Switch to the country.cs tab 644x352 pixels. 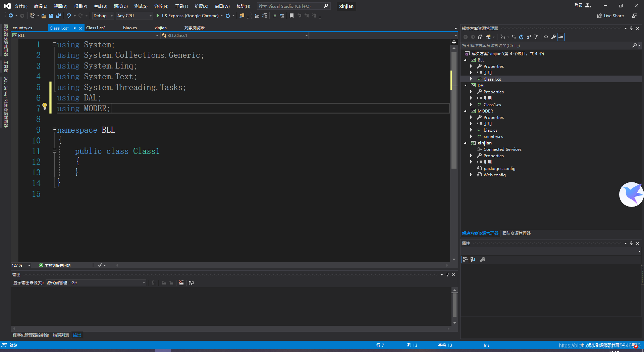(x=22, y=28)
